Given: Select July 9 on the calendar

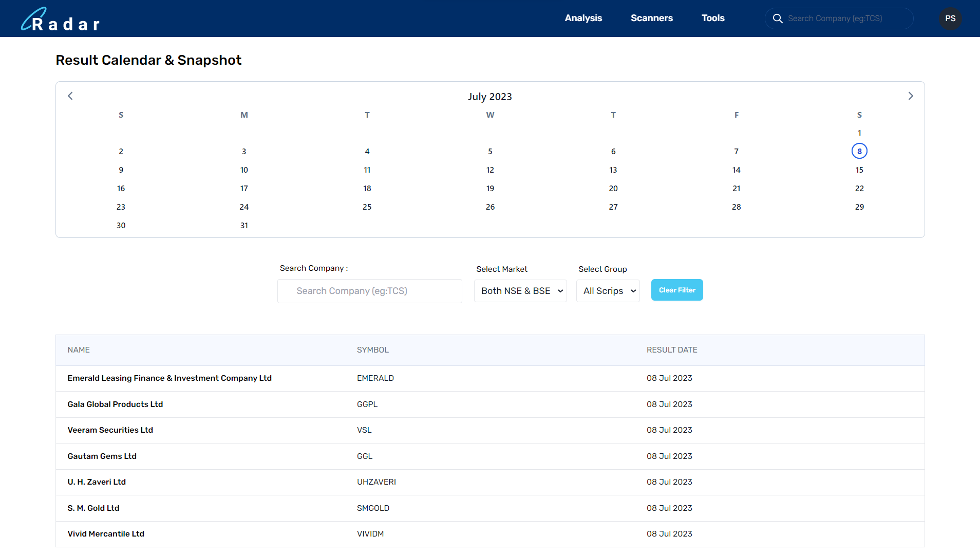Looking at the screenshot, I should click(x=121, y=170).
